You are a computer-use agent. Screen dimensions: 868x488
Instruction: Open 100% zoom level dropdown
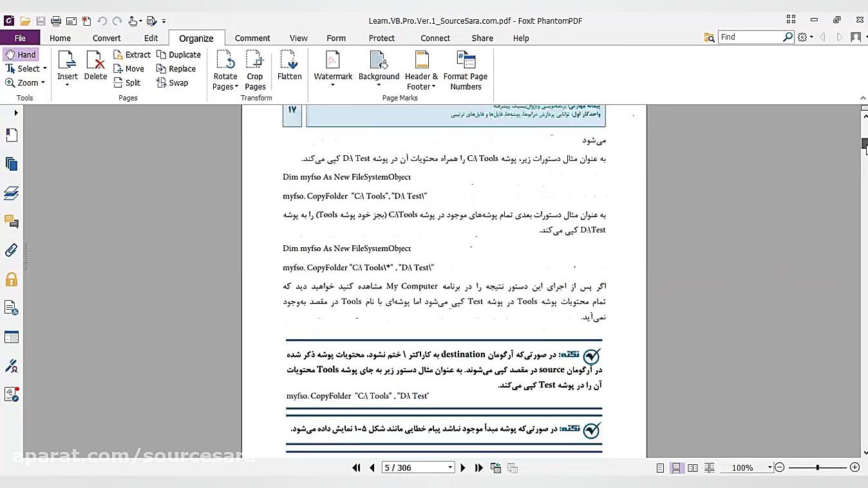coord(769,468)
